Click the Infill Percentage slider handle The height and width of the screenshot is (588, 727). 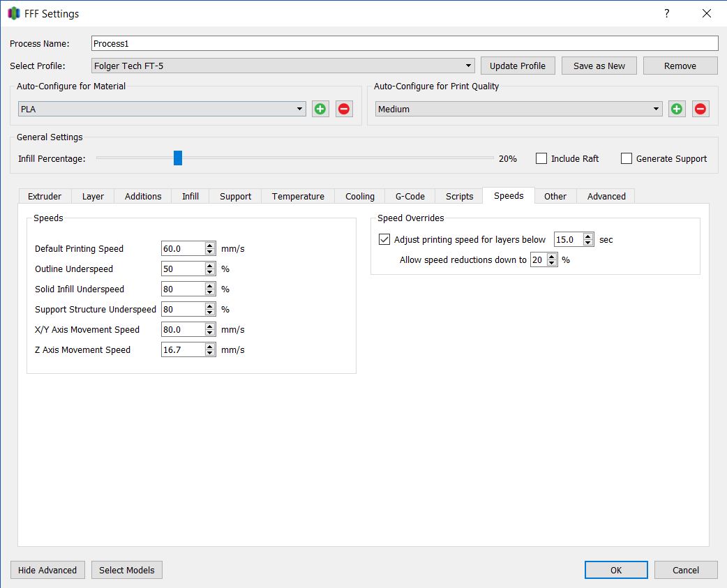pyautogui.click(x=178, y=158)
